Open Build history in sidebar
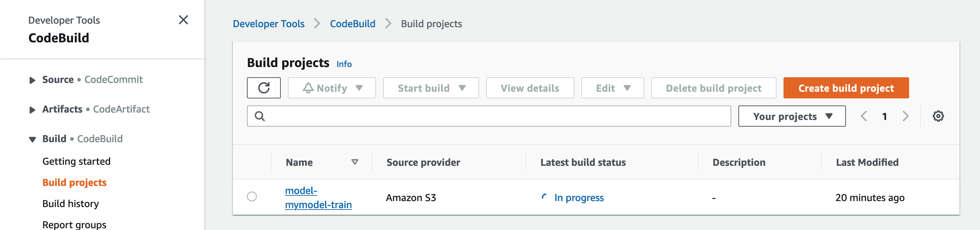980x230 pixels. [71, 204]
